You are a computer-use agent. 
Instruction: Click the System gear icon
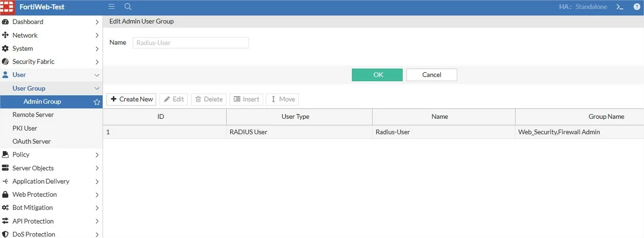(6, 49)
